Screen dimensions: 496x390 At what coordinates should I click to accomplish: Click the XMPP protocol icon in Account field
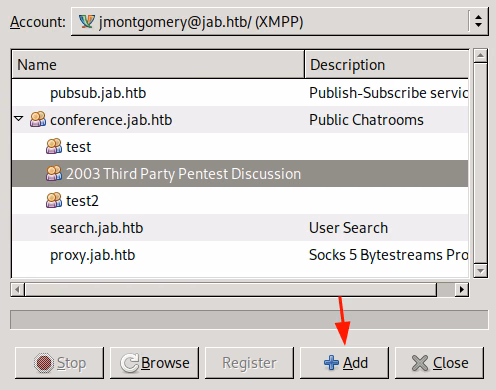(87, 22)
